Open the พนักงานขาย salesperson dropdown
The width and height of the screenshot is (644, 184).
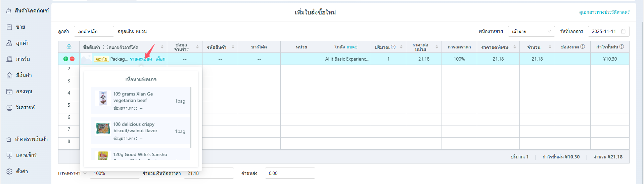click(531, 31)
